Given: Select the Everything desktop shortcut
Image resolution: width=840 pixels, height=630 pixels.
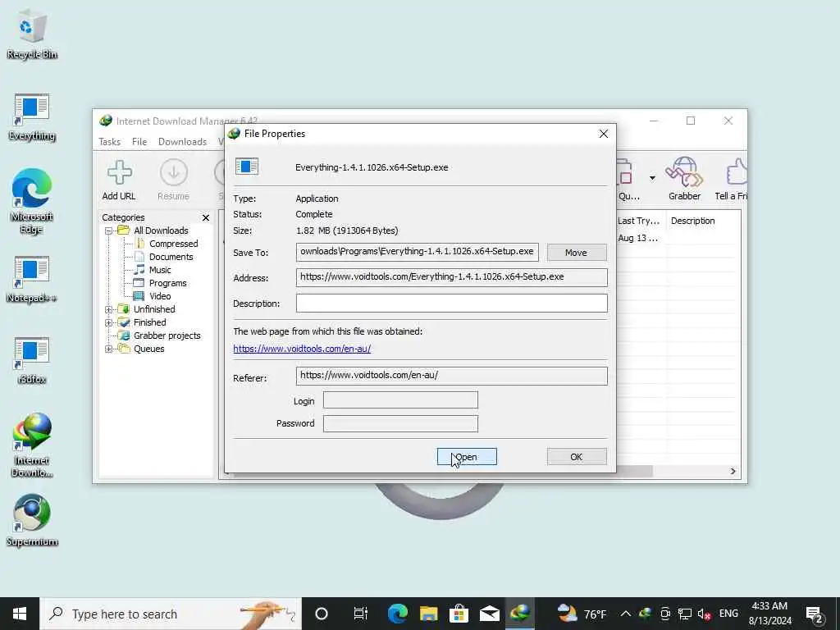Looking at the screenshot, I should 32,117.
